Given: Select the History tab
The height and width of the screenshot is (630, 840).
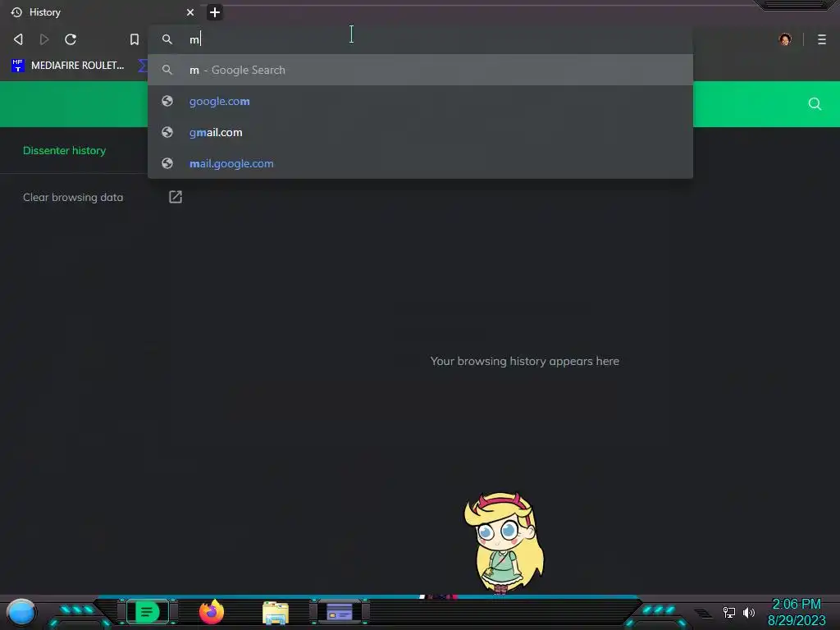Looking at the screenshot, I should tap(102, 12).
